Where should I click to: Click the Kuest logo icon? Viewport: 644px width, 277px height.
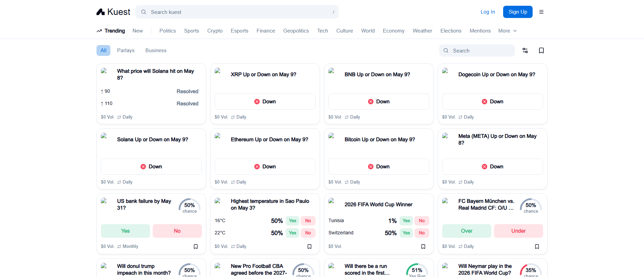(x=101, y=12)
